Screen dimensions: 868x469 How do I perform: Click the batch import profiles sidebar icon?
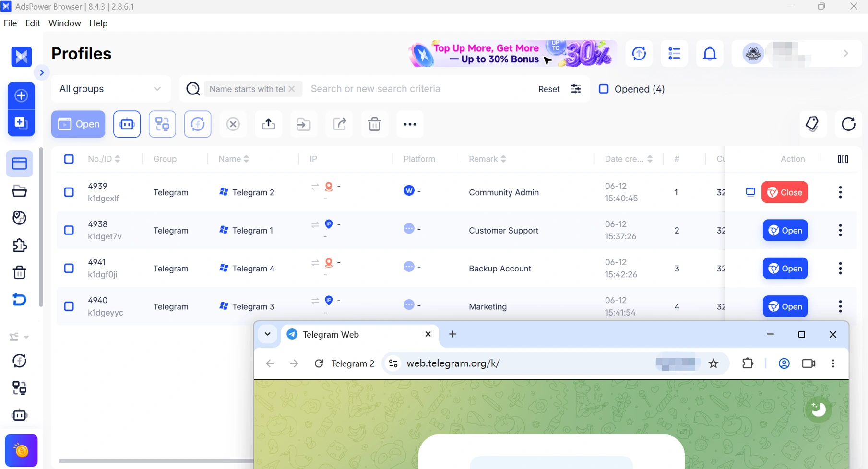21,123
